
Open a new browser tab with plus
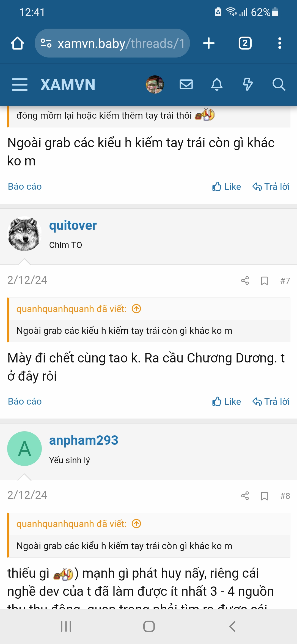tap(209, 43)
